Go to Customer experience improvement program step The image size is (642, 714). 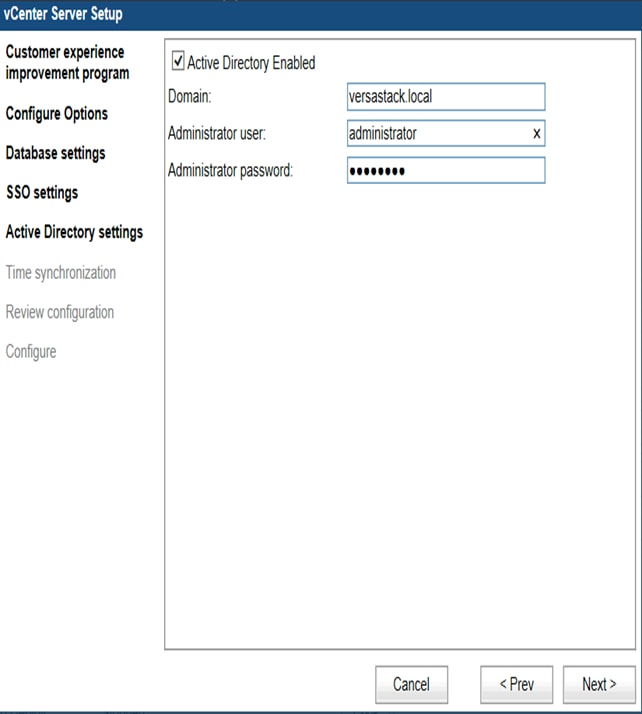pos(67,62)
